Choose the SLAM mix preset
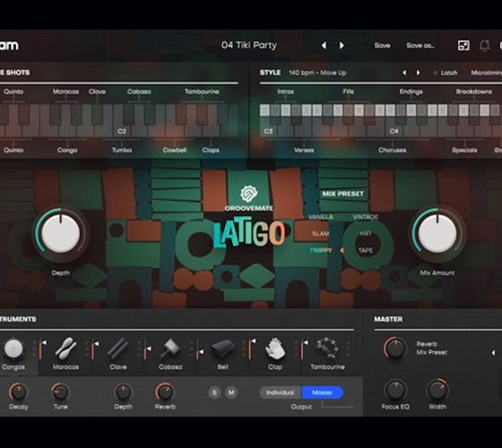Image resolution: width=502 pixels, height=448 pixels. pos(321,234)
